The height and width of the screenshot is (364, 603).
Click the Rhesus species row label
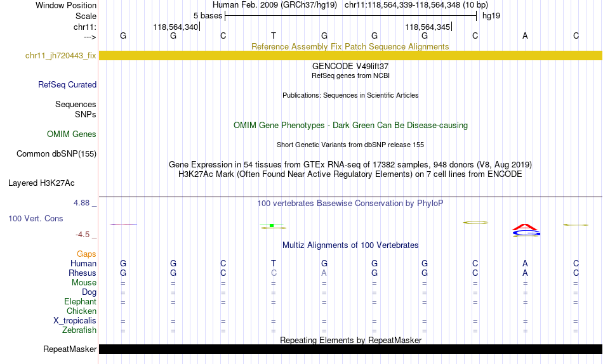pyautogui.click(x=83, y=273)
